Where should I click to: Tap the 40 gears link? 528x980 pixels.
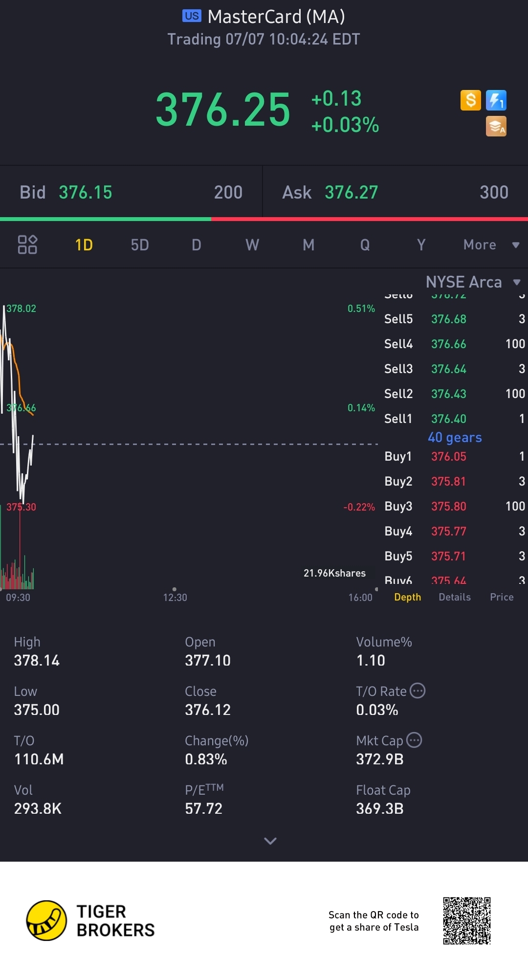455,438
